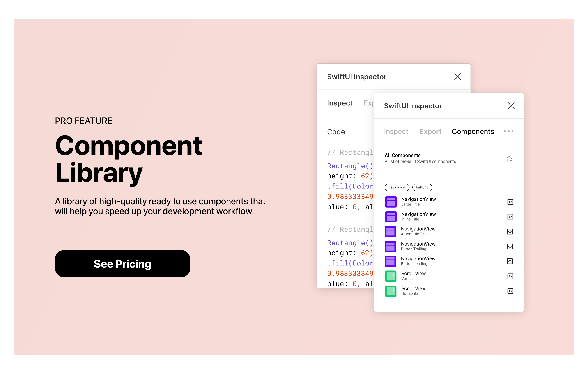Show code for NavigationView Large Title
The width and height of the screenshot is (588, 372).
(x=510, y=202)
